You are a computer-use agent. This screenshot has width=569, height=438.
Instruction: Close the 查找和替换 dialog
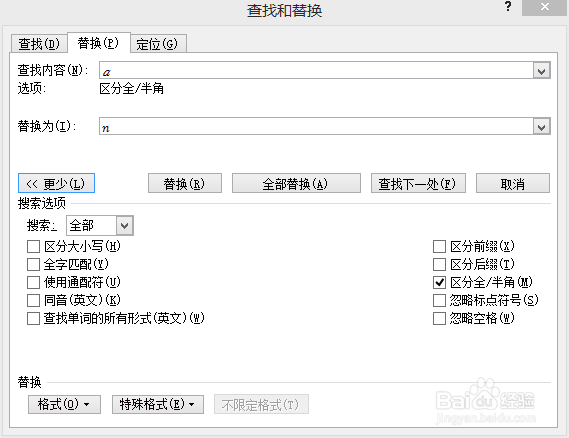coord(544,7)
